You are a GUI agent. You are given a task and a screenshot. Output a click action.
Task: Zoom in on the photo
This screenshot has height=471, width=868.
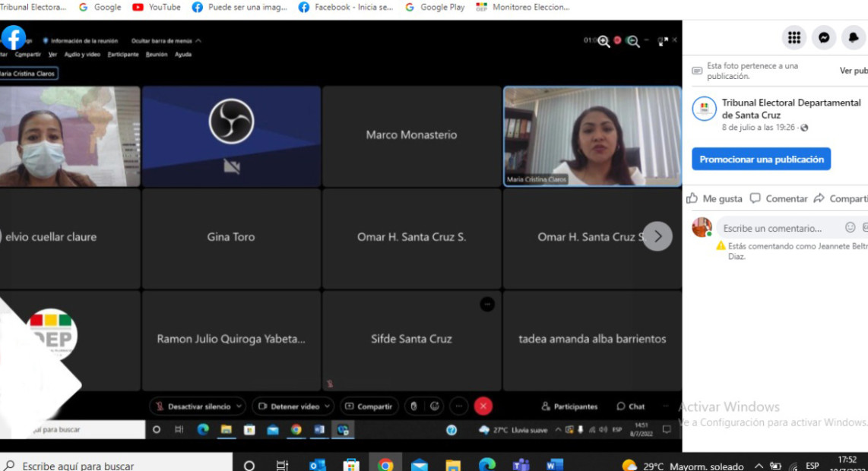point(603,41)
